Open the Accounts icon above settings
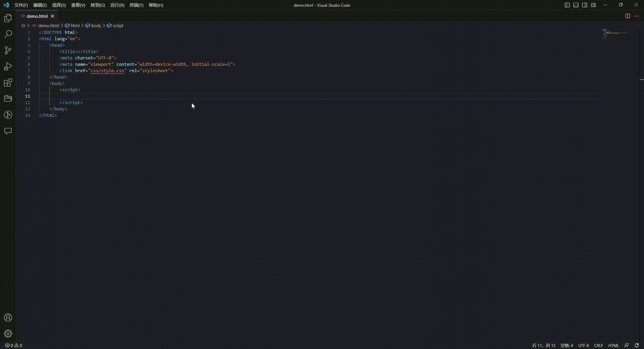Image resolution: width=644 pixels, height=349 pixels. (8, 317)
